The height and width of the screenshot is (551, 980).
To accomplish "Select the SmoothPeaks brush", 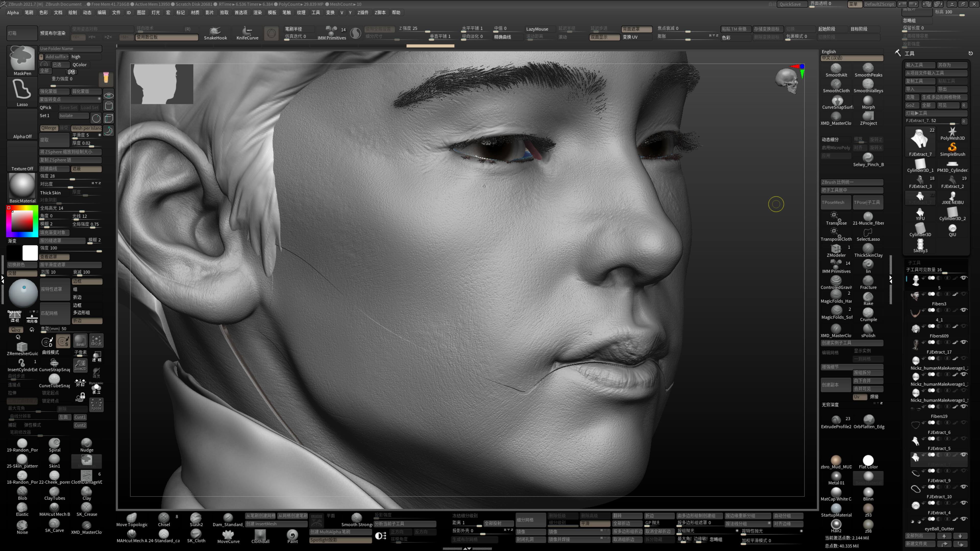I will tap(868, 70).
